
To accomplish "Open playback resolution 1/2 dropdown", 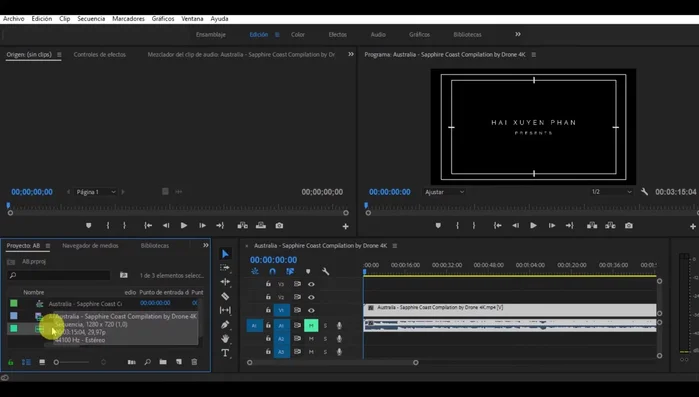I will pos(611,192).
